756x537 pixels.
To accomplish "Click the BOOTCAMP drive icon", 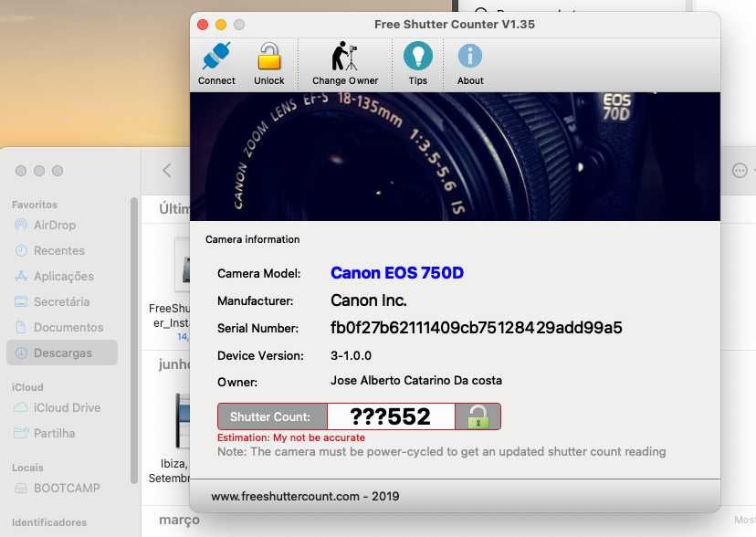I will pos(21,488).
